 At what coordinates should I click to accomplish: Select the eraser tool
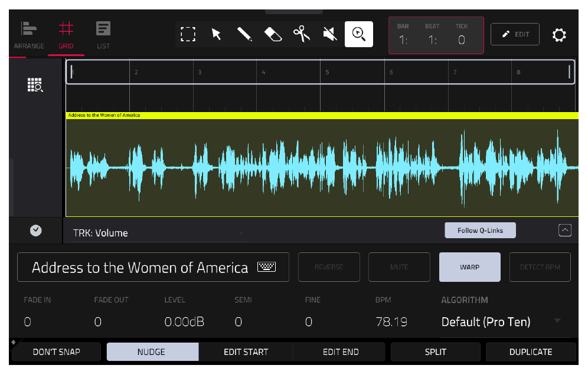coord(273,34)
